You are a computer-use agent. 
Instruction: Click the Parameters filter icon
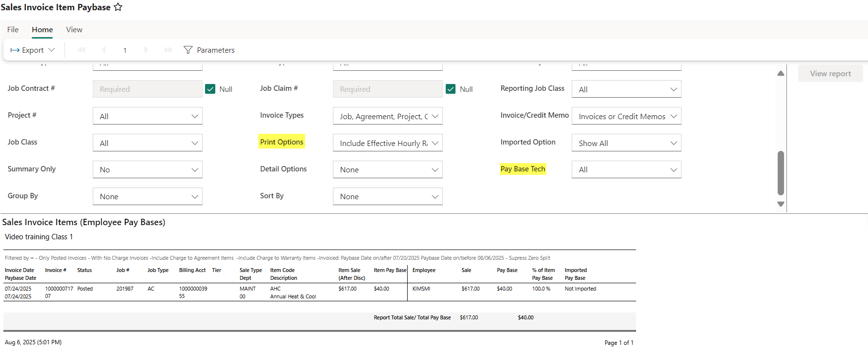[188, 50]
